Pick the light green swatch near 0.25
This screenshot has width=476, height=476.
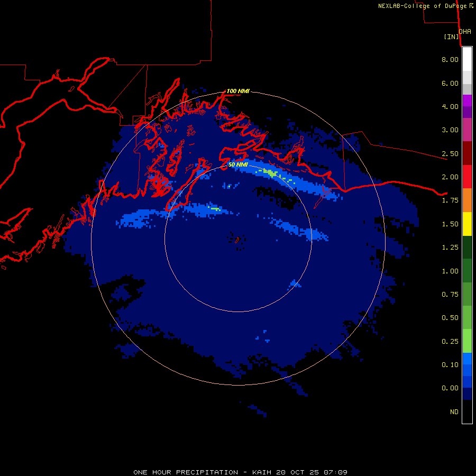(467, 341)
